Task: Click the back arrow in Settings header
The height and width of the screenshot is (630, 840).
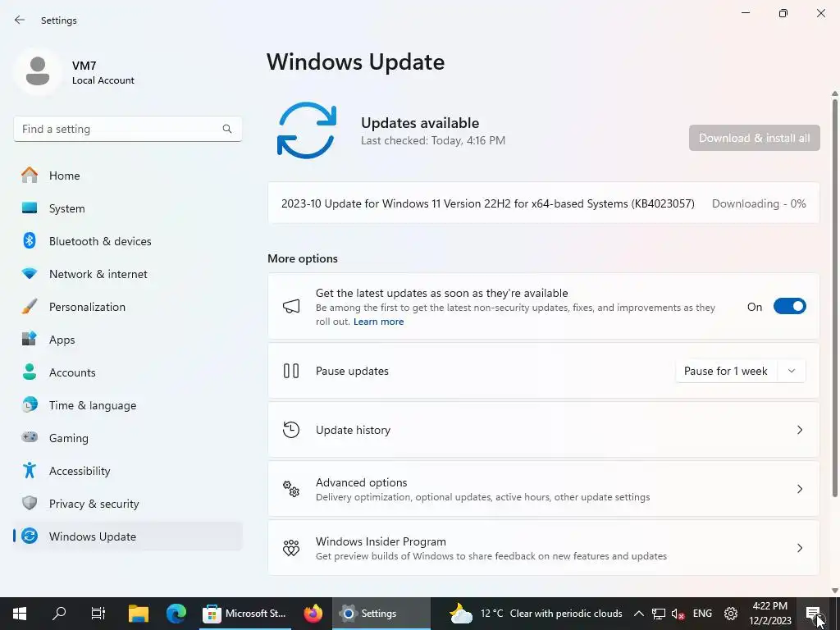Action: pos(20,20)
